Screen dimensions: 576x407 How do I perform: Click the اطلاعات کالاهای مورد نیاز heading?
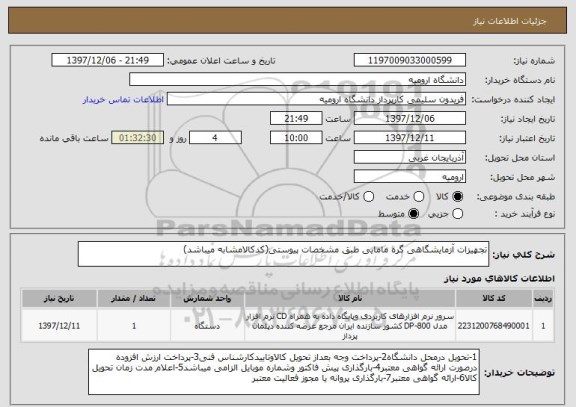coord(500,279)
